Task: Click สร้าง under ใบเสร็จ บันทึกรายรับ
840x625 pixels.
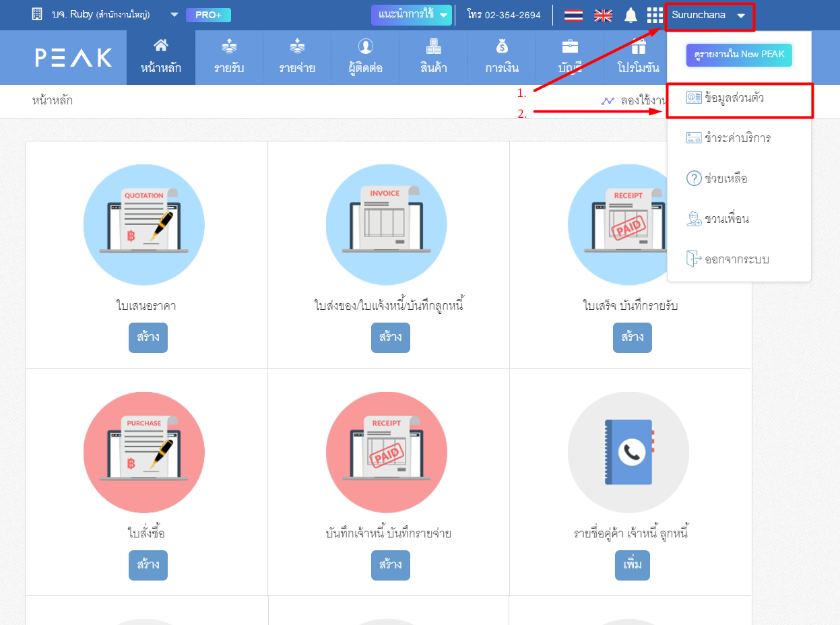Action: pyautogui.click(x=633, y=337)
